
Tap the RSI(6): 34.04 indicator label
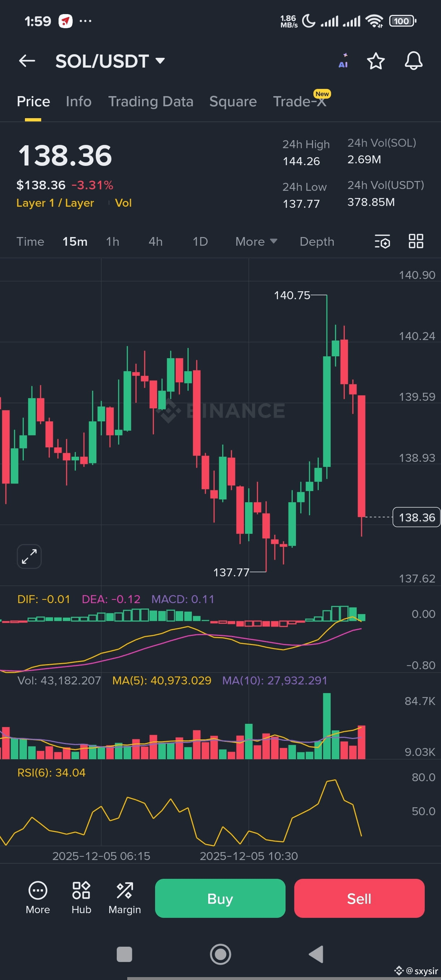tap(51, 772)
